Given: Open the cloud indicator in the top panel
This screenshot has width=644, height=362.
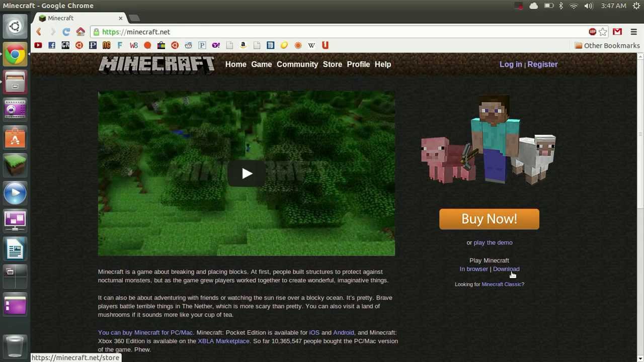Looking at the screenshot, I should click(x=533, y=6).
